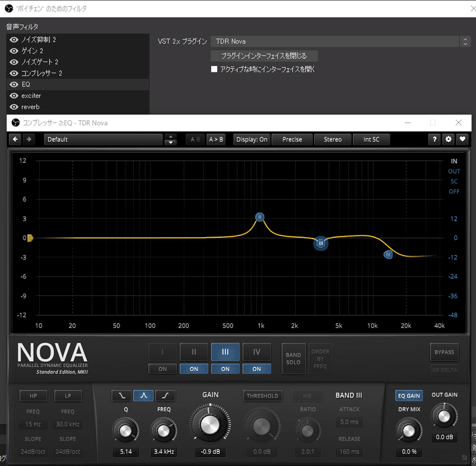476x466 pixels.
Task: Click the ORDER BY FREQ button
Action: 320,358
